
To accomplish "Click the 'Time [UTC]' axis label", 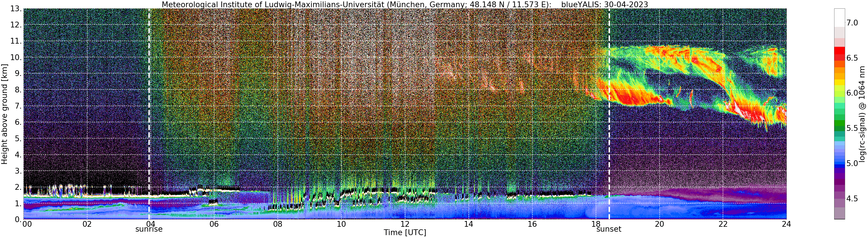I will [x=405, y=233].
